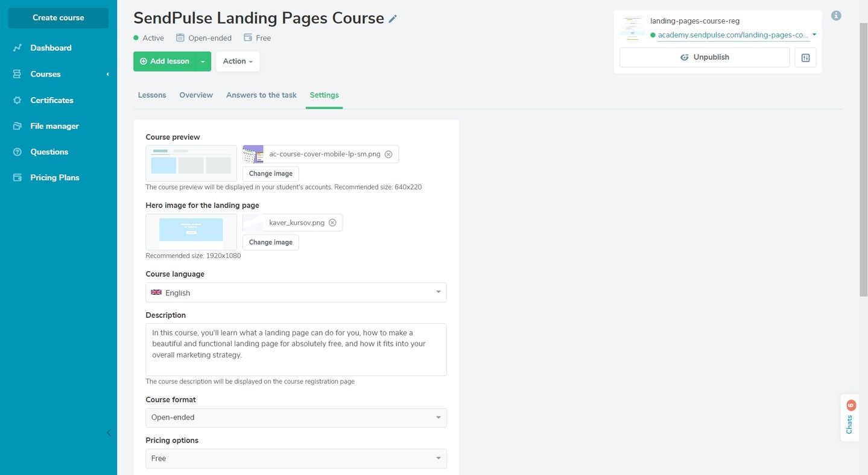Change the course preview image

[271, 174]
